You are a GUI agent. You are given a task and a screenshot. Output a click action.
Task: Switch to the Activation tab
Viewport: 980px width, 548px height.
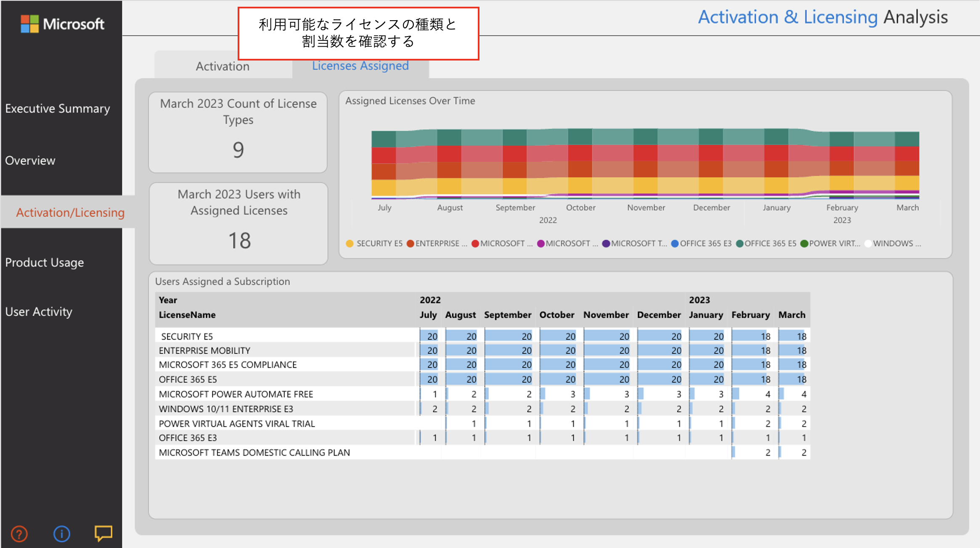tap(222, 66)
